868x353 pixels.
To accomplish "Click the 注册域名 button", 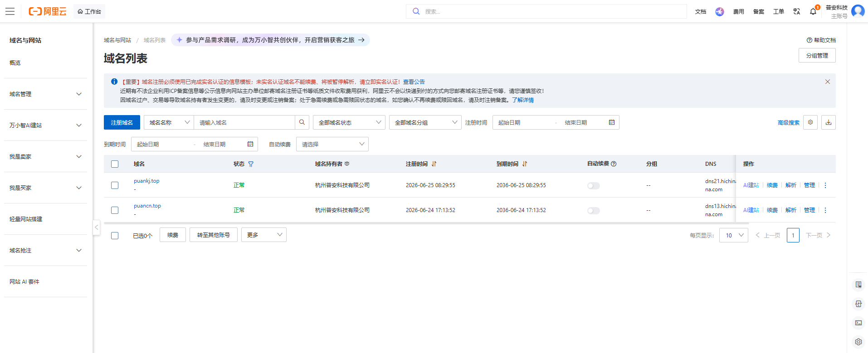I will (122, 122).
